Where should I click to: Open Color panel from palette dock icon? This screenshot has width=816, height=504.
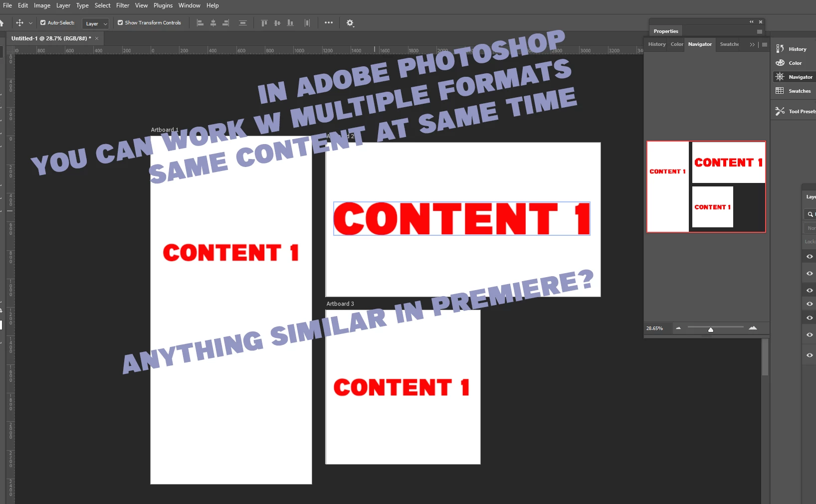(780, 63)
